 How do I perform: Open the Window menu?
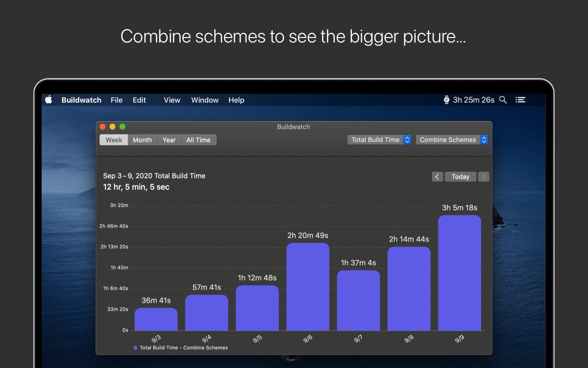point(205,100)
